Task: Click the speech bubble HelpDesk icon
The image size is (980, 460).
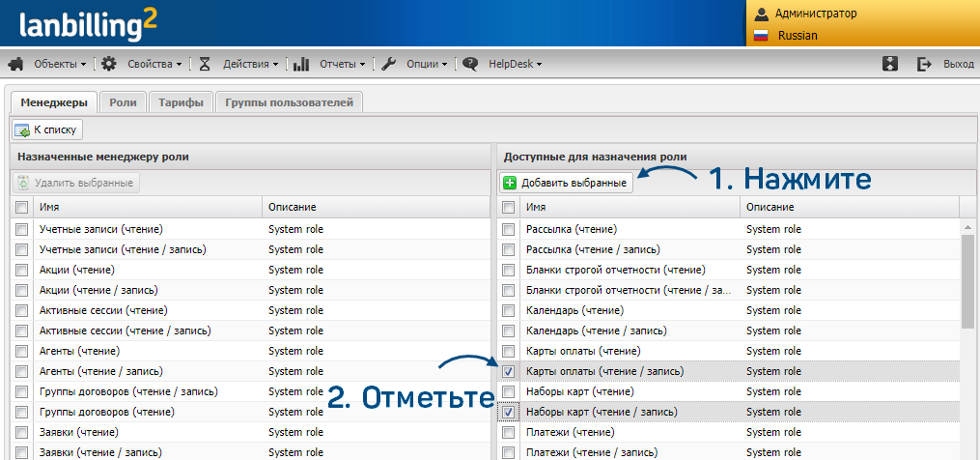Action: (x=470, y=64)
